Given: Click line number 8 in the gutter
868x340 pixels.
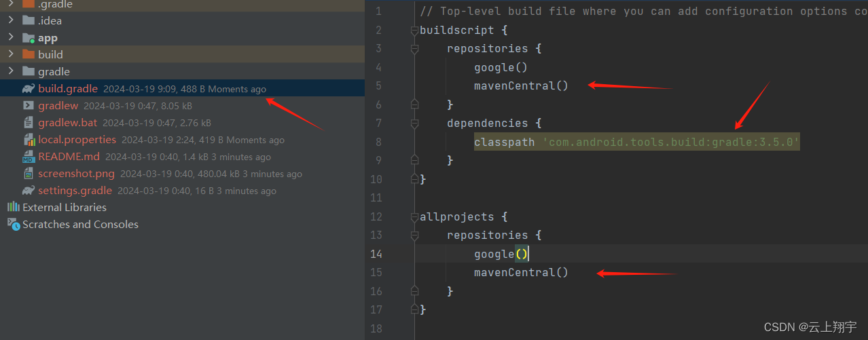Looking at the screenshot, I should click(378, 142).
